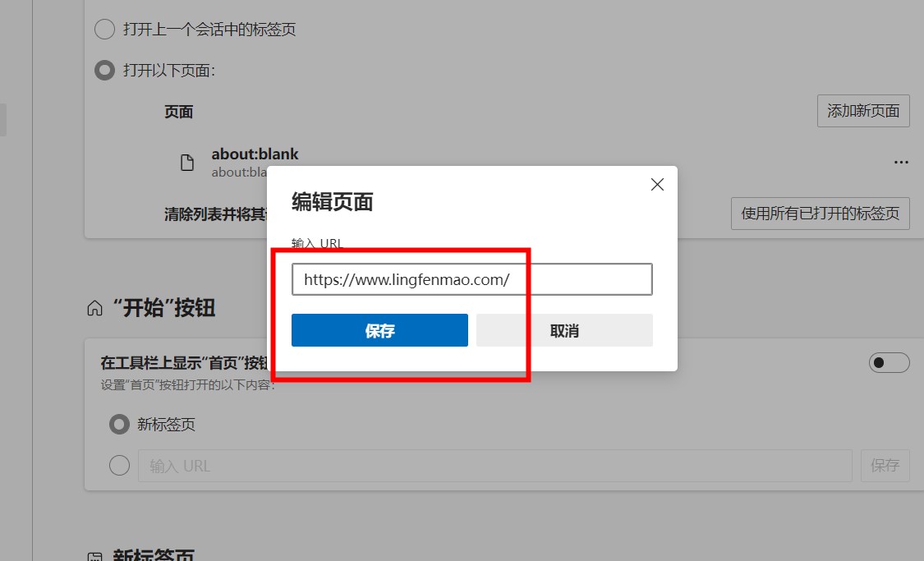Select the 打开以下页面 radio option
924x561 pixels.
tap(104, 71)
